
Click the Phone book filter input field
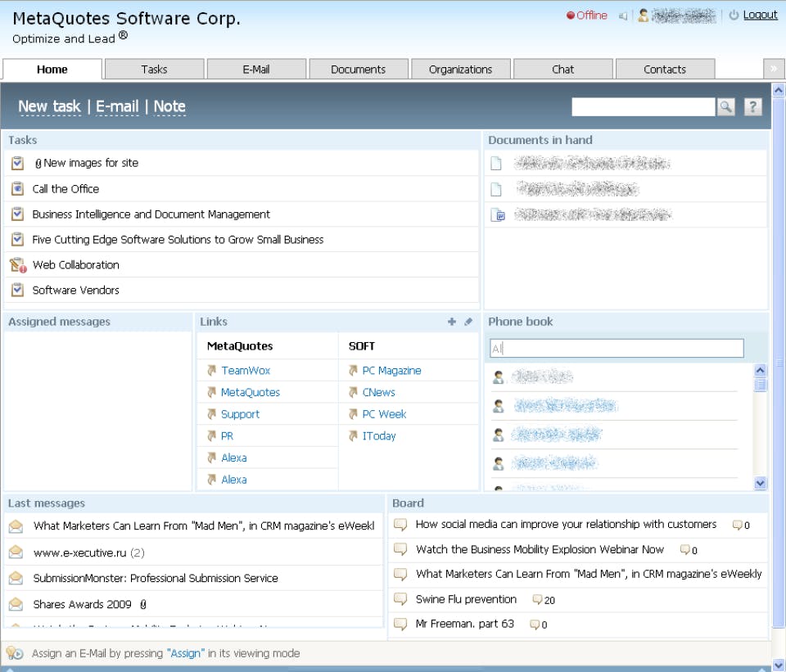(617, 348)
